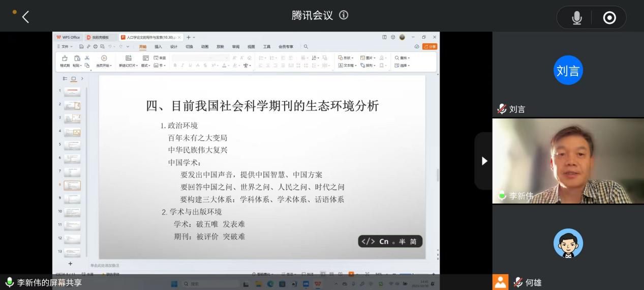Viewport: 644px width, 290px height.
Task: Click the 格式刷 format painter icon
Action: (x=65, y=62)
